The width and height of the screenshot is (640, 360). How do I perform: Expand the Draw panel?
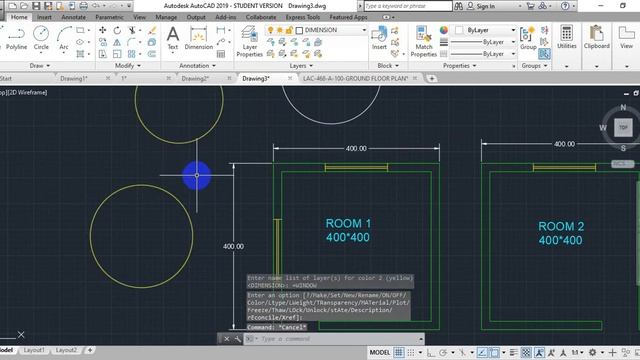(40, 65)
